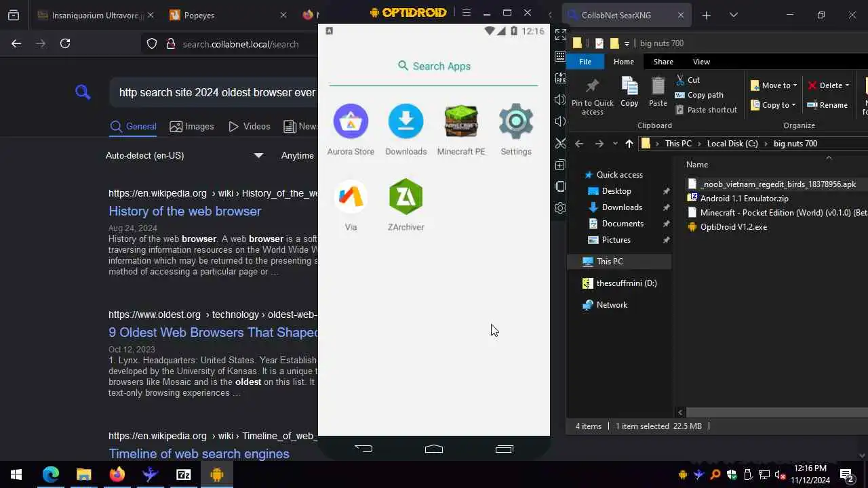Reload the Firefox page

(x=65, y=43)
